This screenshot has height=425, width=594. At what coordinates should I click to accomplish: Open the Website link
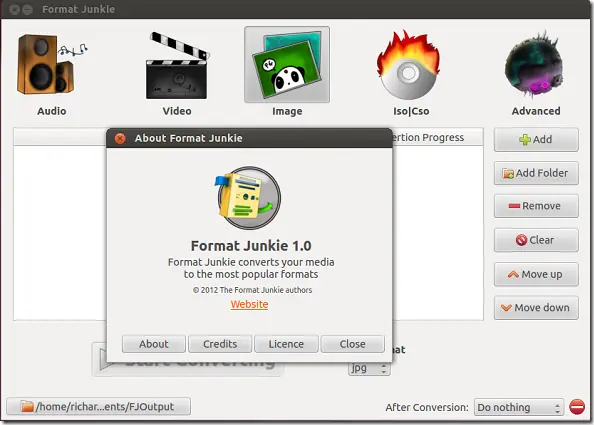click(x=249, y=304)
